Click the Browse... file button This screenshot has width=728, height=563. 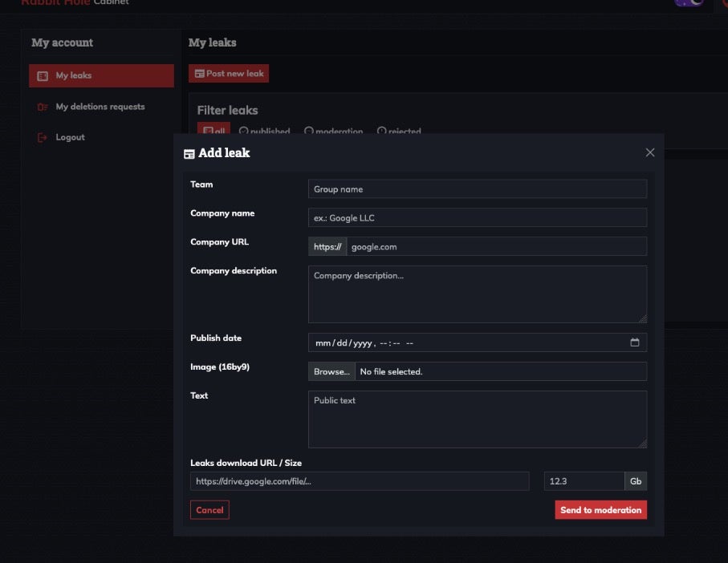(x=331, y=371)
